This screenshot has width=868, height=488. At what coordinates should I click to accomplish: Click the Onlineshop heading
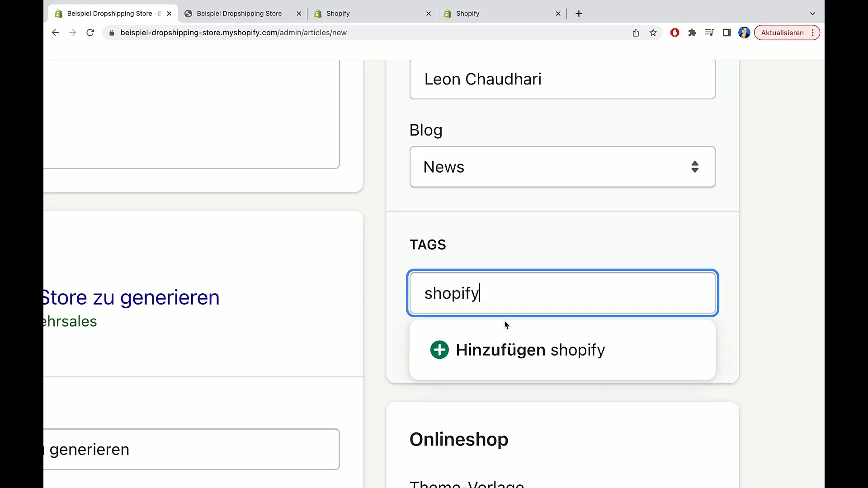pyautogui.click(x=459, y=439)
